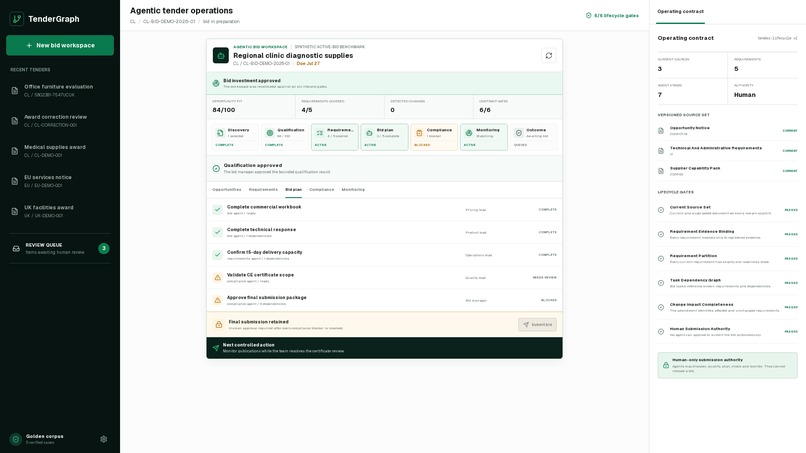Refresh the bid workspace card

pyautogui.click(x=548, y=56)
